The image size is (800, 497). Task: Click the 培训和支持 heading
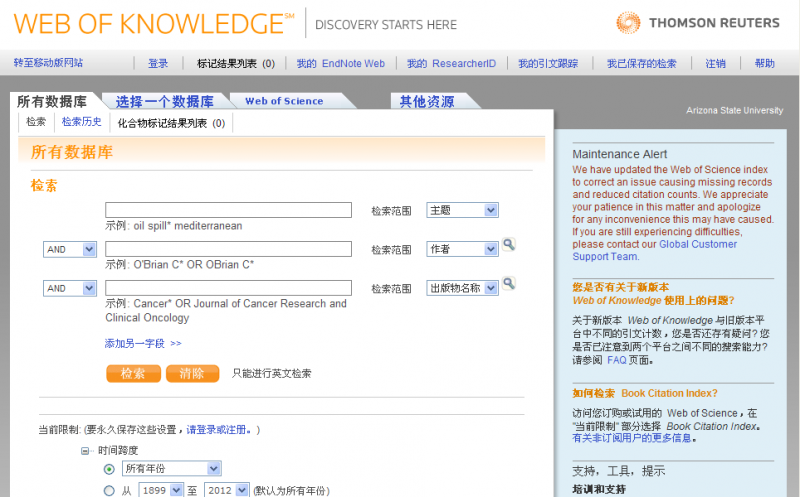coord(599,489)
